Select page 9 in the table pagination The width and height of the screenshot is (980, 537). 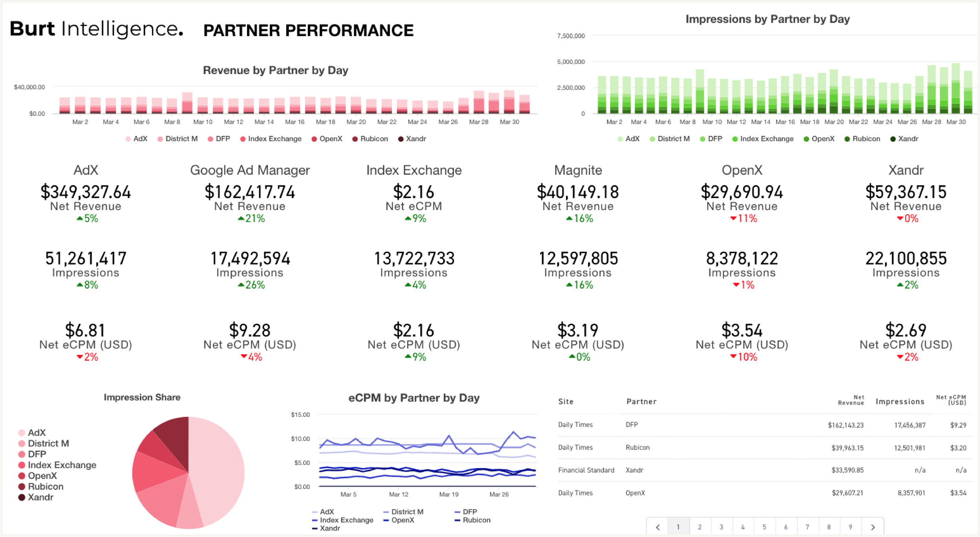pos(851,527)
